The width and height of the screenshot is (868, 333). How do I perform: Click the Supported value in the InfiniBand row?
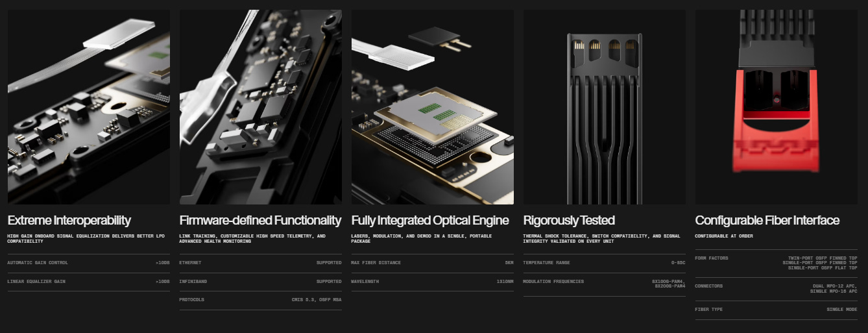point(329,282)
